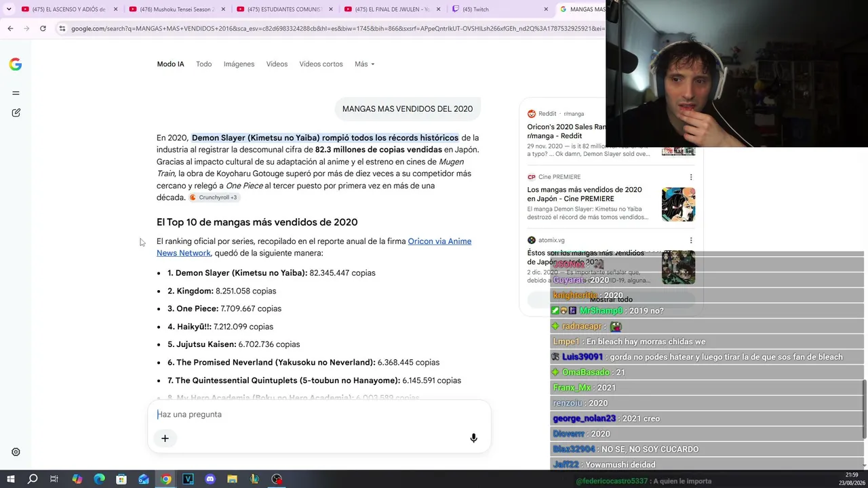The height and width of the screenshot is (488, 868).
Task: Switch to the Videos tab
Action: coord(277,64)
